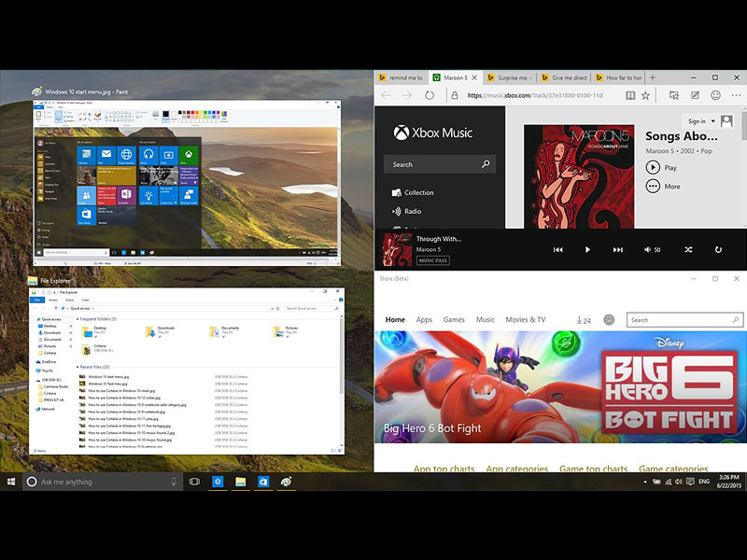Skip to next track
747x560 pixels.
pos(618,249)
